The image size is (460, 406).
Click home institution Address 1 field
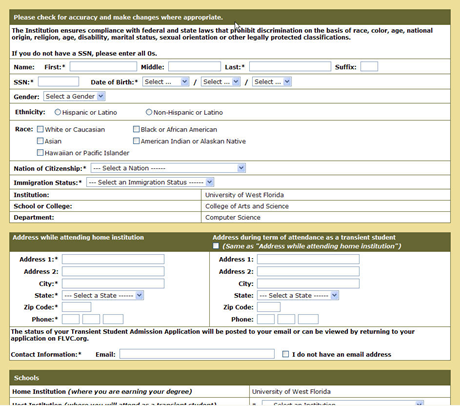113,259
